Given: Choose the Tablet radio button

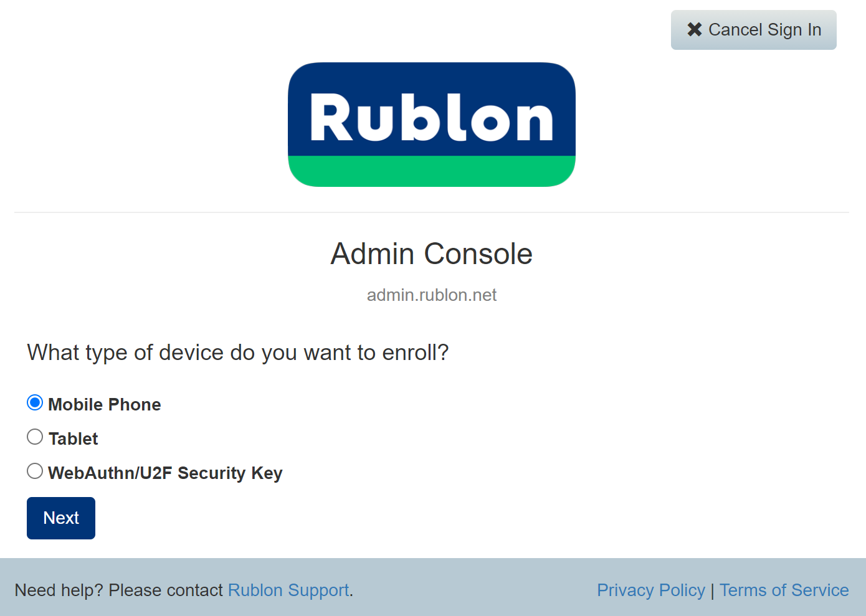Looking at the screenshot, I should coord(35,437).
